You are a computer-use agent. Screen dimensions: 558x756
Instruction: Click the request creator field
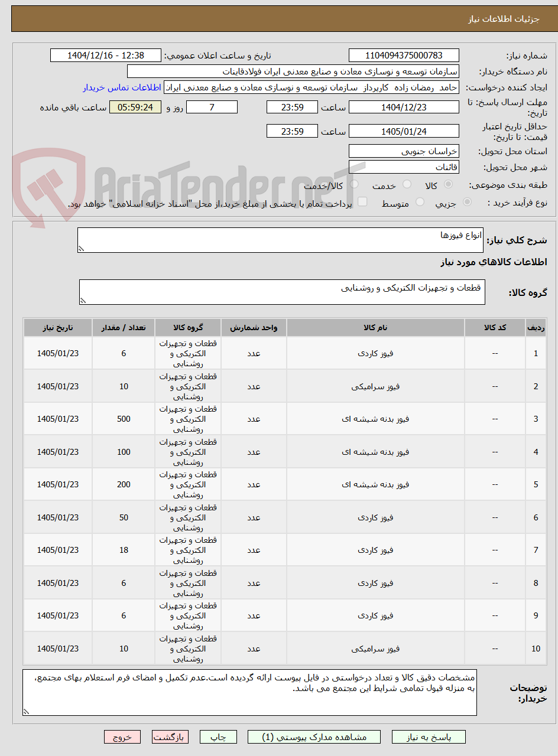point(311,87)
